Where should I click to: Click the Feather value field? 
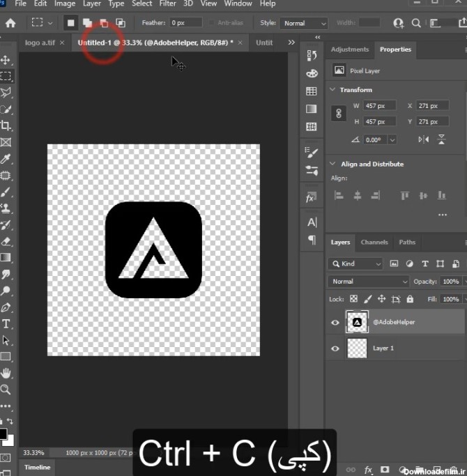click(x=185, y=23)
